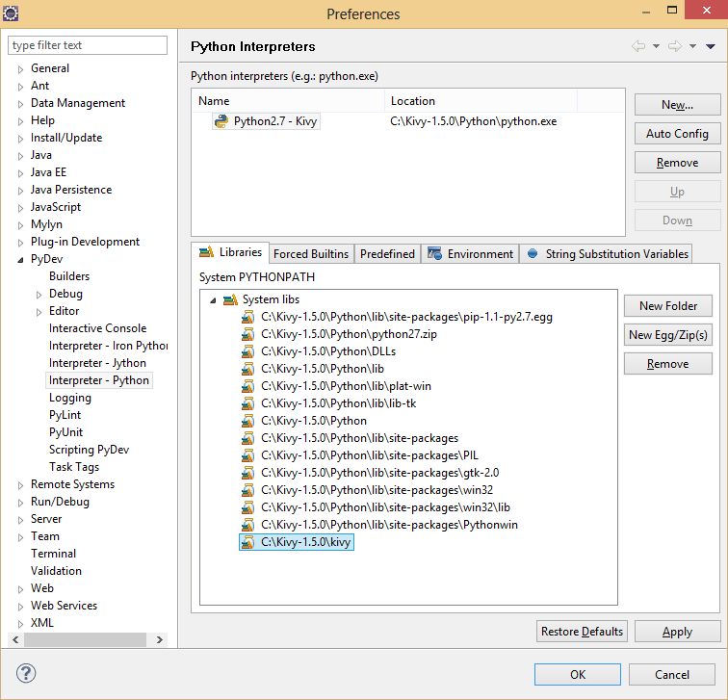The image size is (728, 700).
Task: Click Remove beside the PYTHONPATH list
Action: [668, 364]
